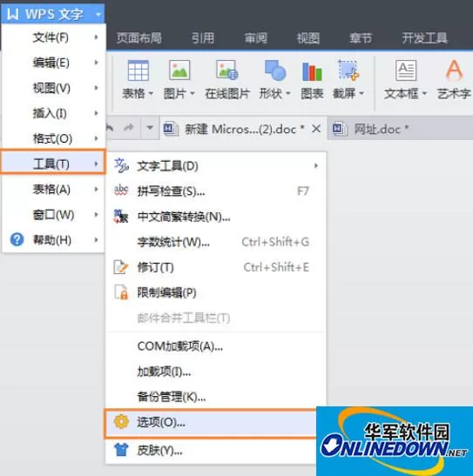
Task: Choose 字数统计(W)... word count entry
Action: coord(216,242)
